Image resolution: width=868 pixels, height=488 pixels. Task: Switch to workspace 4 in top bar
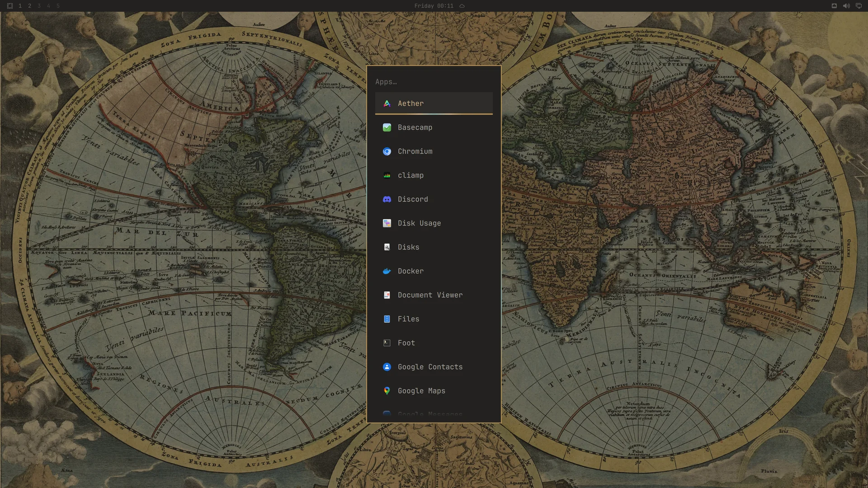48,6
